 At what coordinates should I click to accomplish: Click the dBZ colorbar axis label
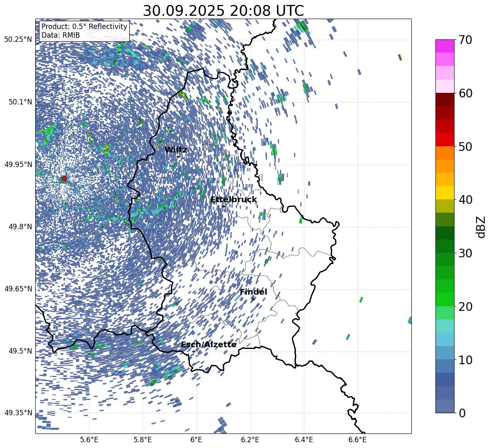coord(481,227)
